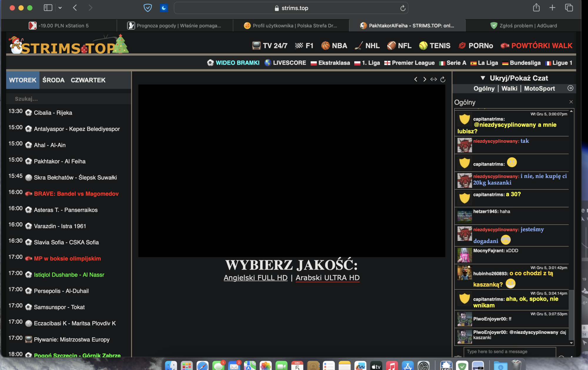Click the AdGuard shield icon in toolbar
Image resolution: width=588 pixels, height=370 pixels.
pyautogui.click(x=148, y=8)
